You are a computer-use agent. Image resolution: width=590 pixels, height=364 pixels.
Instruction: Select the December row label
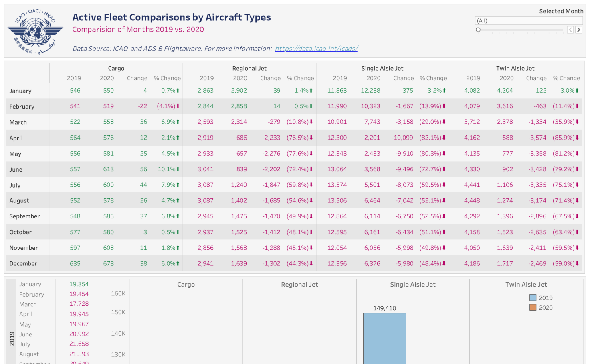(x=23, y=263)
